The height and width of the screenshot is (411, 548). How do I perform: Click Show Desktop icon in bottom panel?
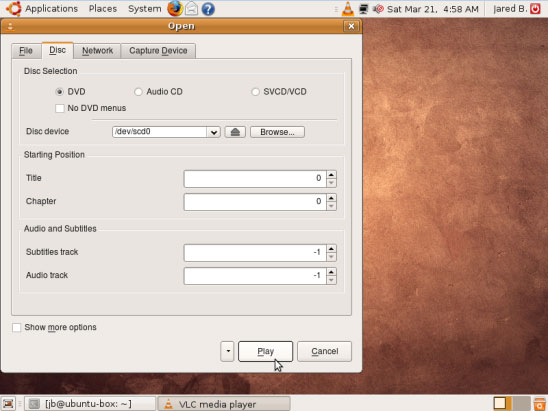point(8,404)
